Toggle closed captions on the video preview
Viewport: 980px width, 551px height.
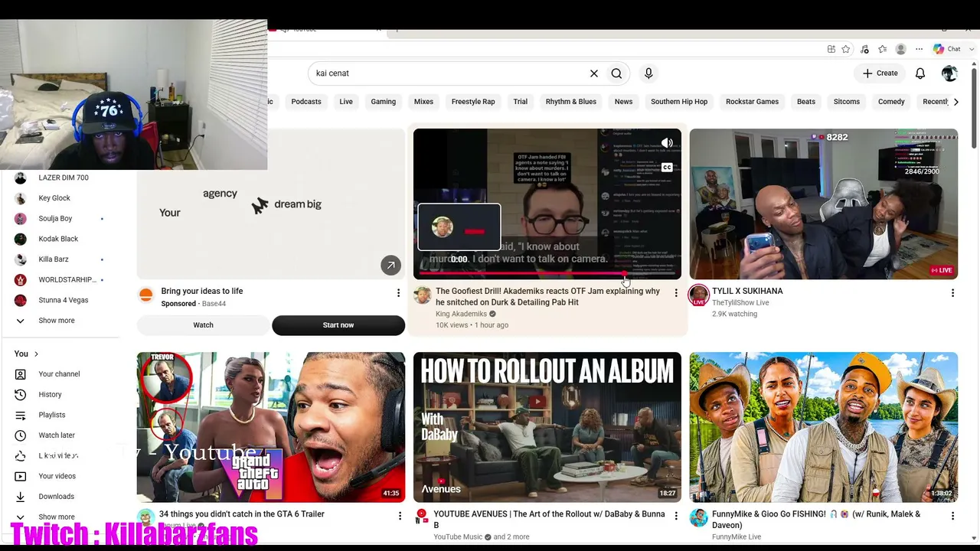tap(667, 168)
